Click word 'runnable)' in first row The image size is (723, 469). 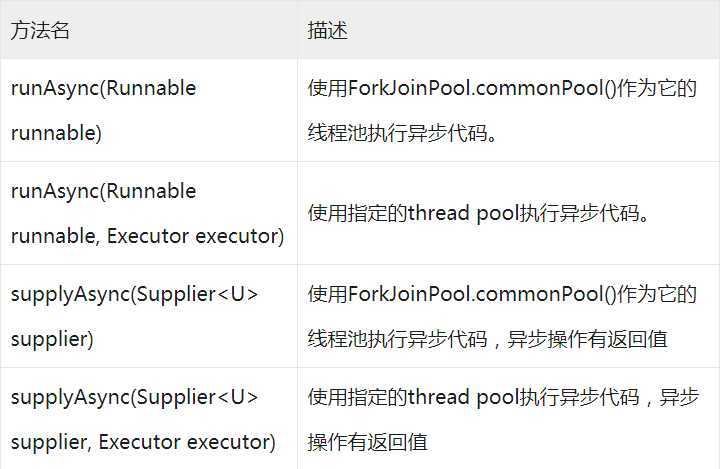coord(56,133)
